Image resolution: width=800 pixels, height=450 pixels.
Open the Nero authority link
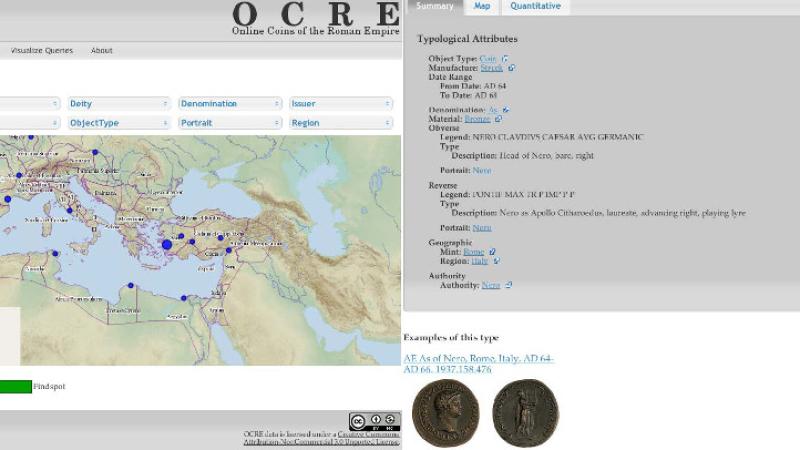click(490, 285)
